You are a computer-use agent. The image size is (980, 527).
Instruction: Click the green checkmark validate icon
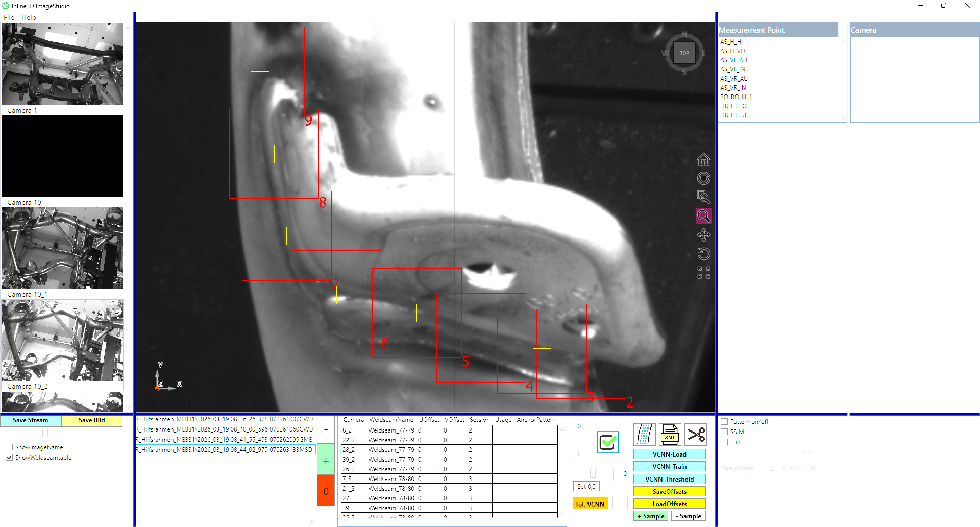607,442
